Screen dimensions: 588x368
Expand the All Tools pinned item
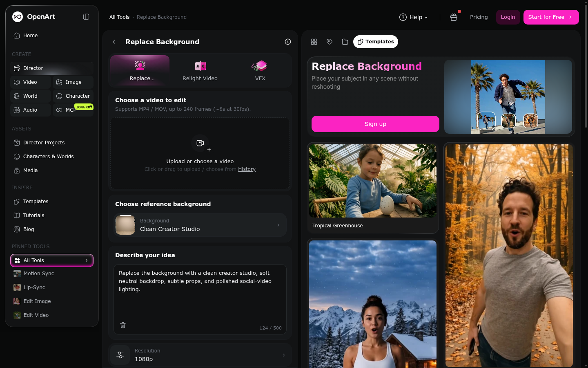(x=52, y=260)
